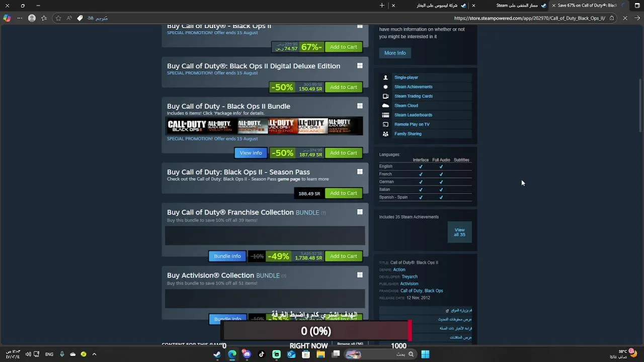Image resolution: width=644 pixels, height=362 pixels.
Task: Click the microphone icon in system tray
Action: pyautogui.click(x=62, y=354)
